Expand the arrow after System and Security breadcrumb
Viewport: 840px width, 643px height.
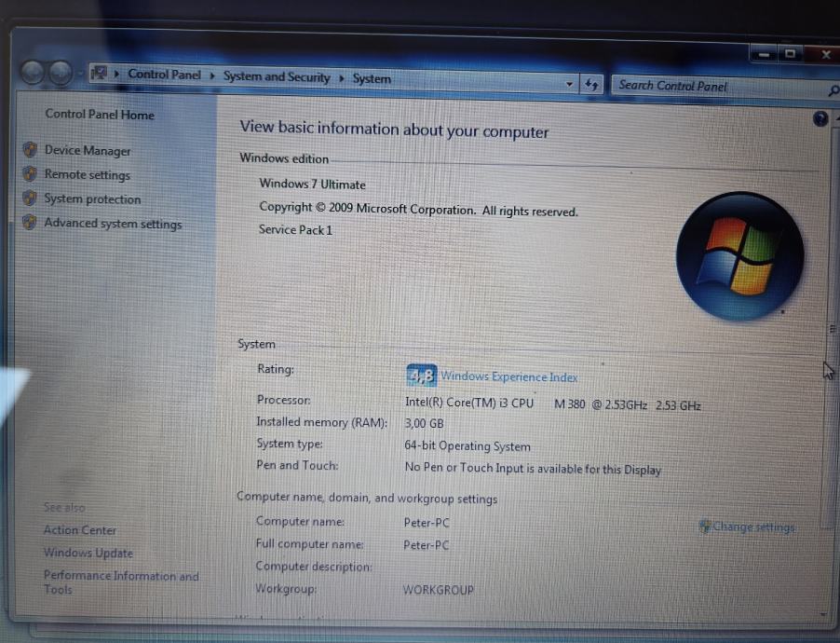coord(341,78)
